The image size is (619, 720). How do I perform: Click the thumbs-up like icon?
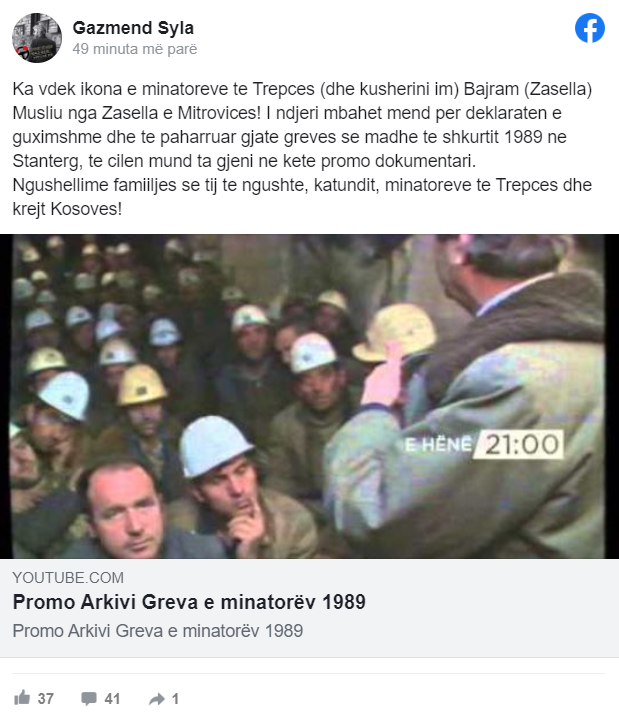22,698
